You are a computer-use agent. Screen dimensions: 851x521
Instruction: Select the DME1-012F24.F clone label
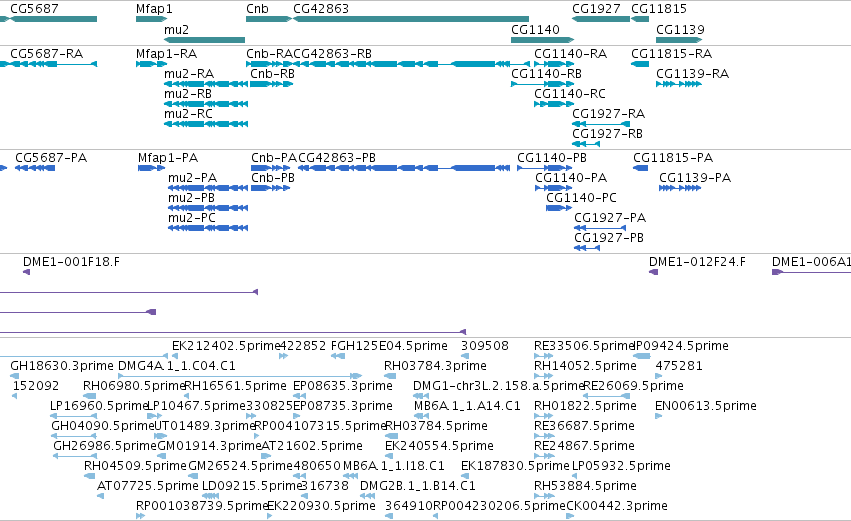coord(697,262)
